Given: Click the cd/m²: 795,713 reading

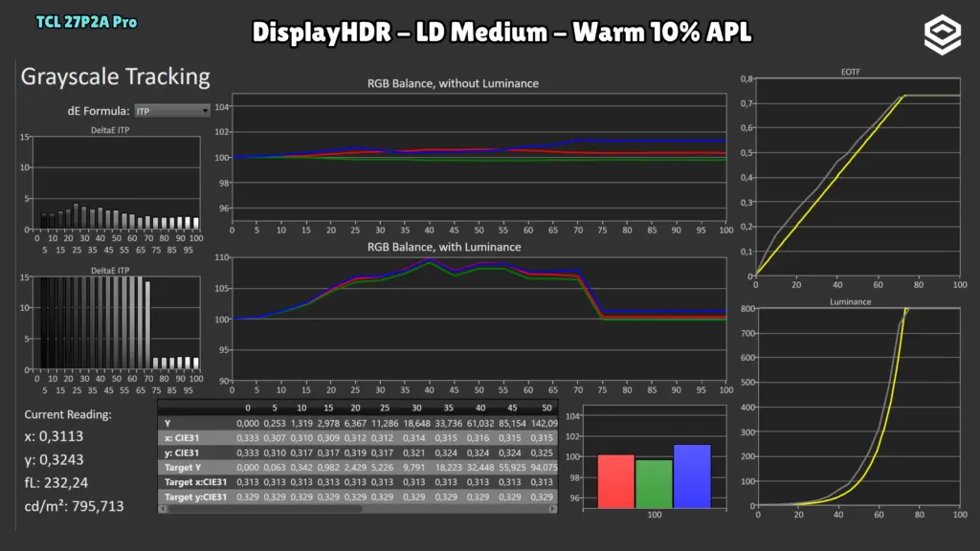Looking at the screenshot, I should [74, 505].
